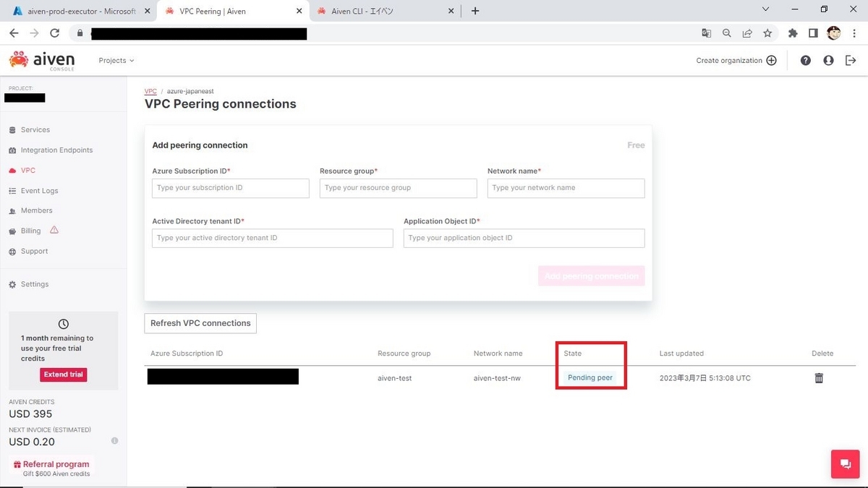Open the Support section
This screenshot has height=488, width=868.
(x=34, y=251)
